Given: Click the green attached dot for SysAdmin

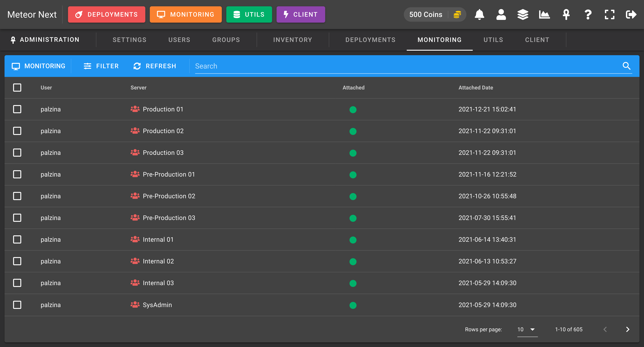Looking at the screenshot, I should pos(353,305).
